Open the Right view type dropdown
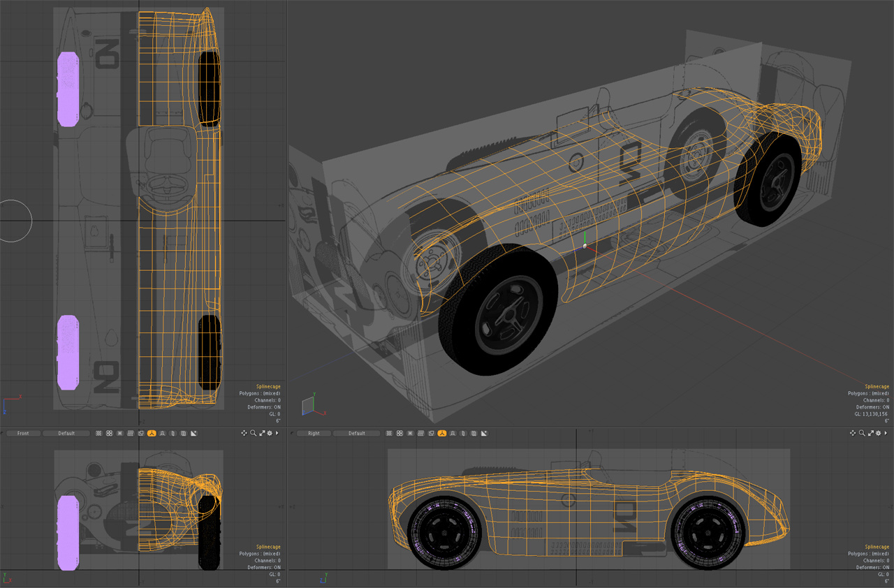This screenshot has height=588, width=894. click(x=314, y=433)
